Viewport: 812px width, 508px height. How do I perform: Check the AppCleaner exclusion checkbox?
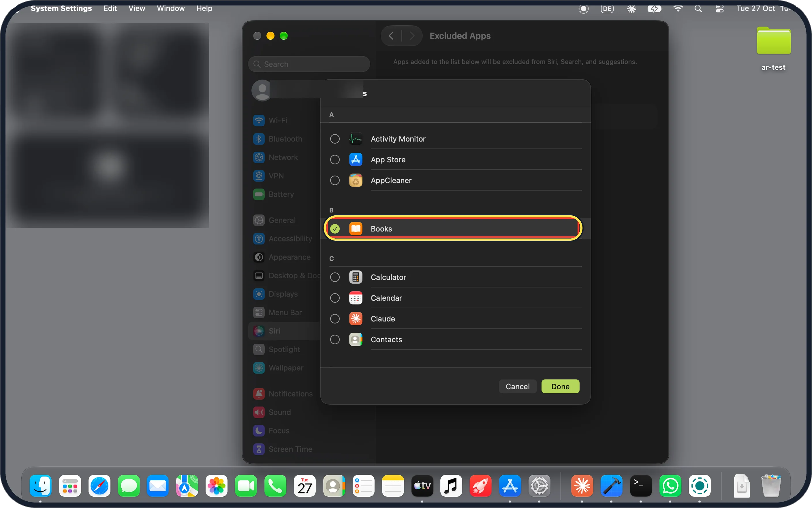(334, 180)
